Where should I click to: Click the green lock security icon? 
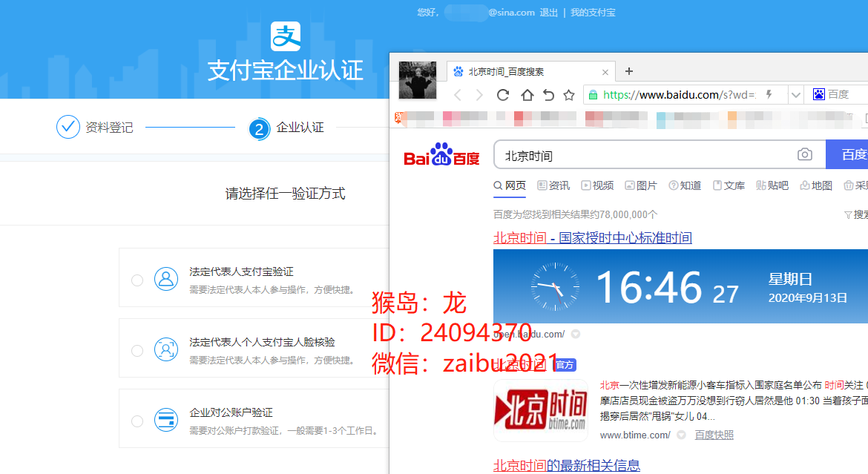point(593,95)
